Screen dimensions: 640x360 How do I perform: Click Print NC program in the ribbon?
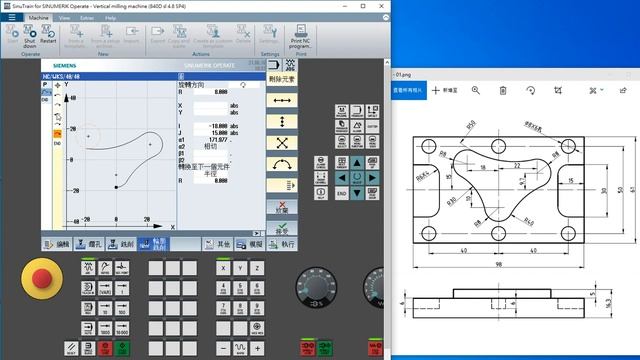[300, 36]
